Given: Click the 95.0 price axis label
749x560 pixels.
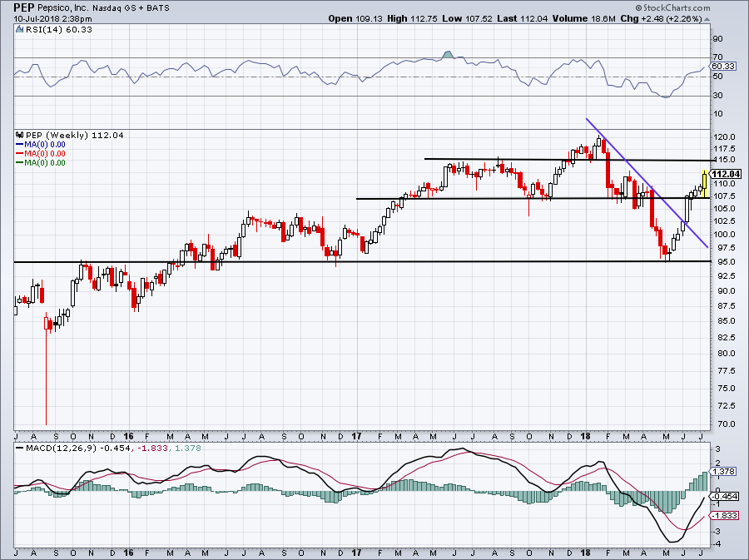Looking at the screenshot, I should [x=725, y=262].
